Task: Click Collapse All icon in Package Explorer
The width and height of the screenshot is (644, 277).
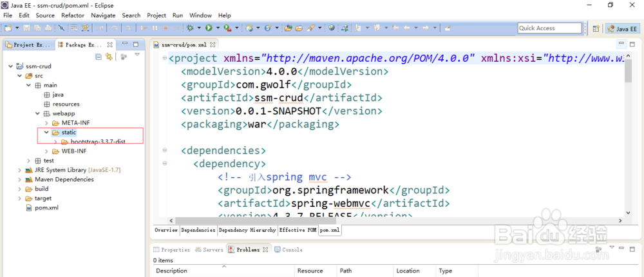Action: tap(99, 57)
